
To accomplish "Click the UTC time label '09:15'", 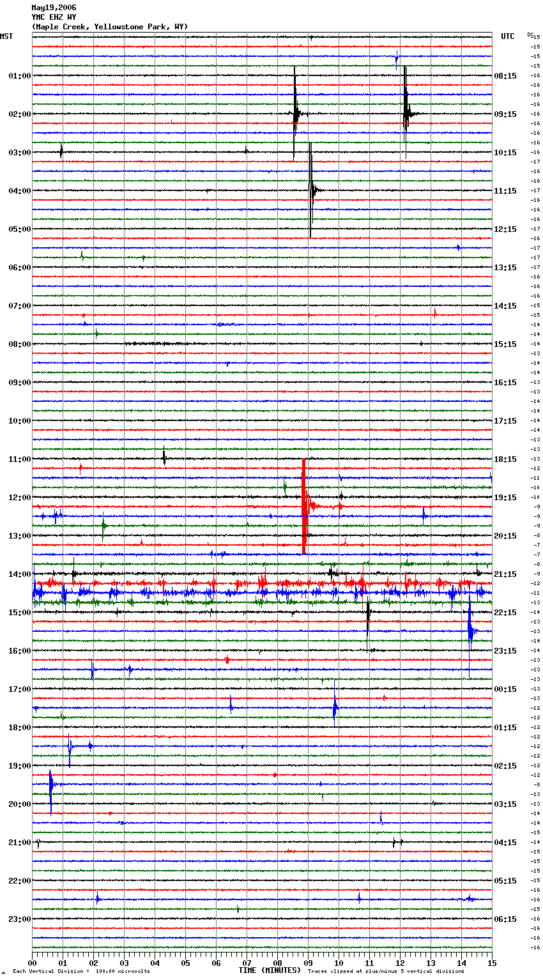I will tap(505, 114).
